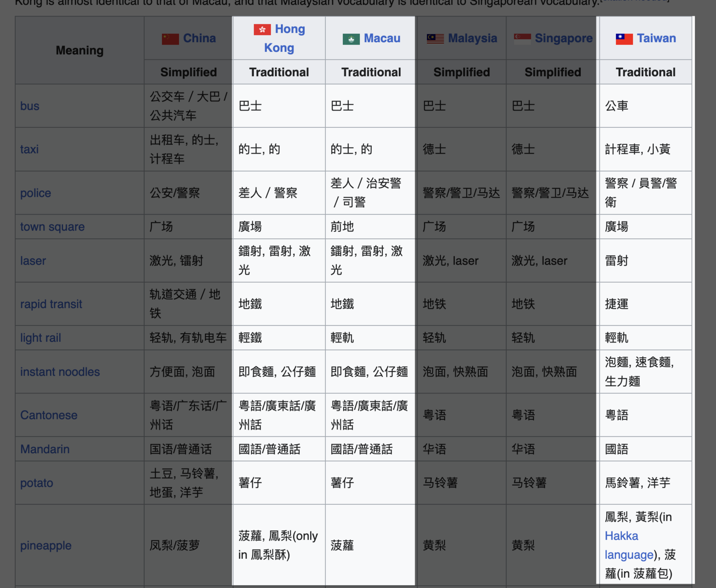The height and width of the screenshot is (588, 716).
Task: Click the Meaning column header cell
Action: pos(80,51)
